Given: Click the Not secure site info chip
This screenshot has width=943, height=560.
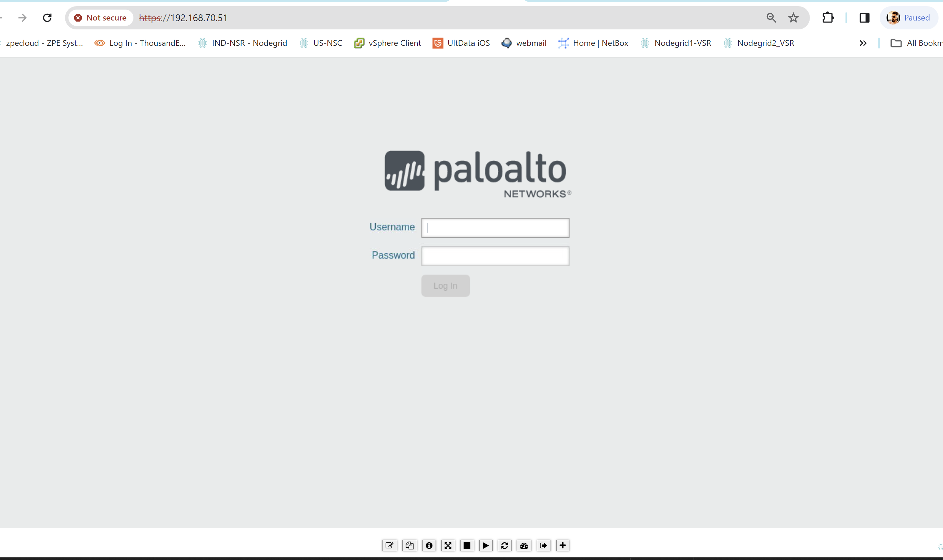Looking at the screenshot, I should pyautogui.click(x=101, y=18).
